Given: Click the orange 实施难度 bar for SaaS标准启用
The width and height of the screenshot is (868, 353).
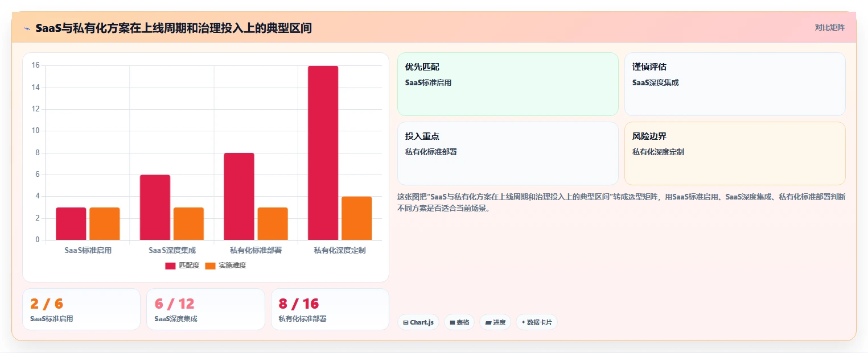Looking at the screenshot, I should 105,223.
